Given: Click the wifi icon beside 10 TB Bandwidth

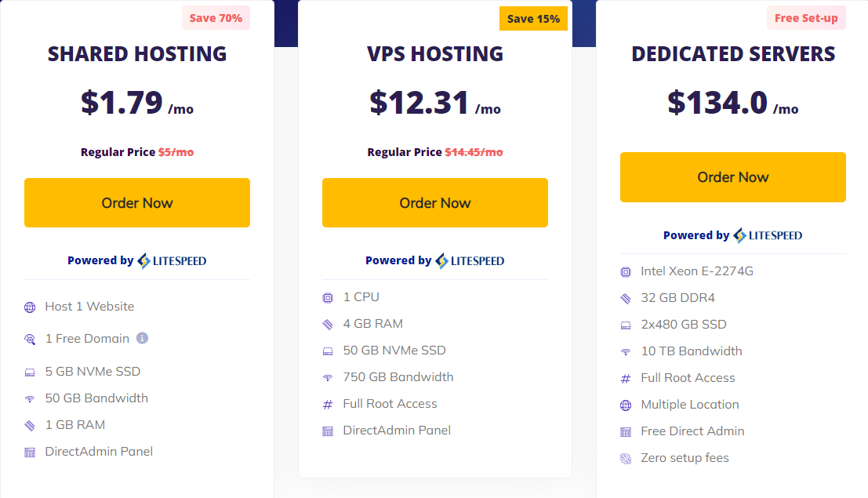Looking at the screenshot, I should 626,352.
